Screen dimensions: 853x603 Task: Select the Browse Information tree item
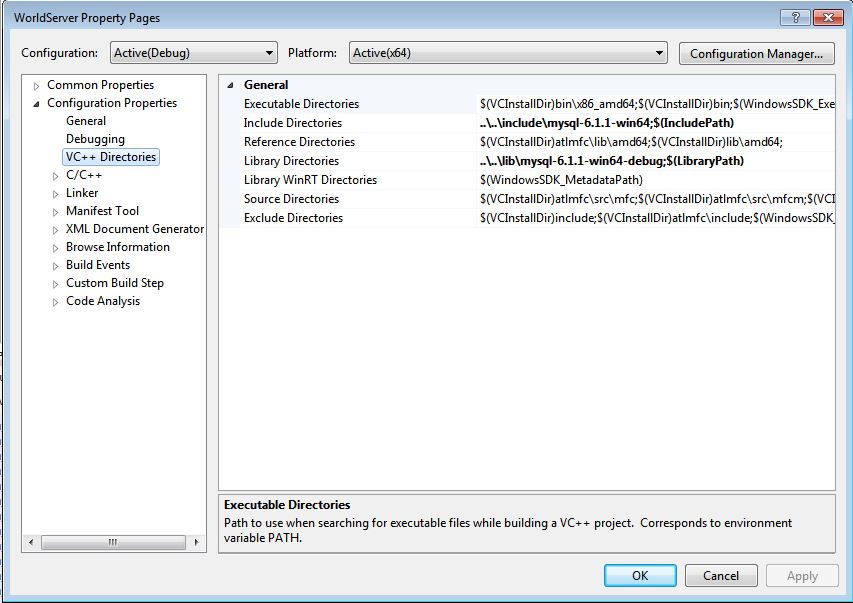point(117,247)
